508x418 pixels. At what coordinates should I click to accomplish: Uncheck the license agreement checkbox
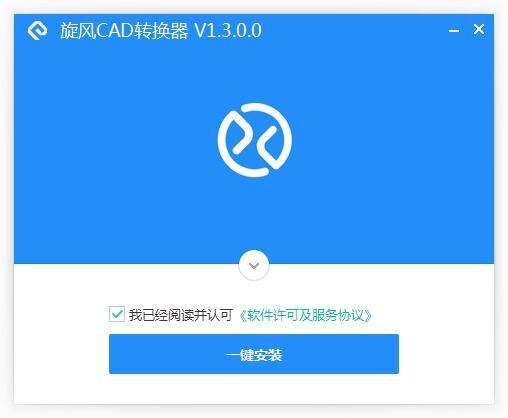click(x=117, y=314)
